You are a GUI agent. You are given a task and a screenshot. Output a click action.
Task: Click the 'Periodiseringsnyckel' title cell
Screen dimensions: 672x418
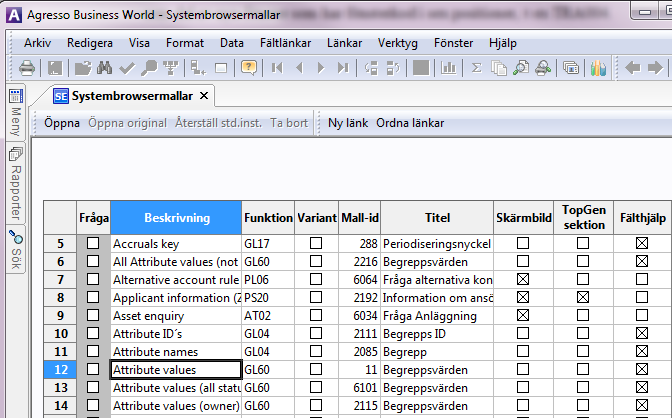[437, 244]
